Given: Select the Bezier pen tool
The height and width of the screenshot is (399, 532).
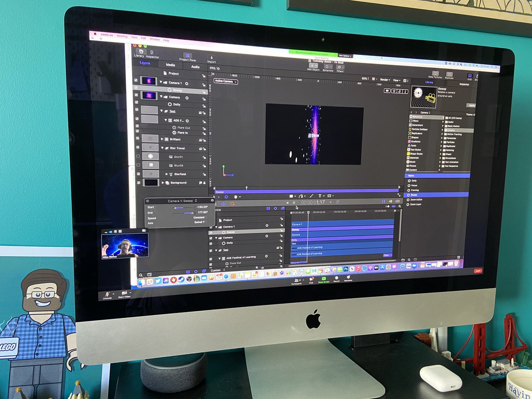Looking at the screenshot, I should coord(301,196).
